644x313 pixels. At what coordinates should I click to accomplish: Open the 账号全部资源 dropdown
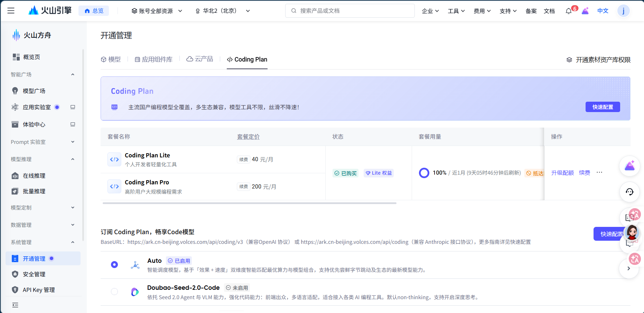pos(157,11)
